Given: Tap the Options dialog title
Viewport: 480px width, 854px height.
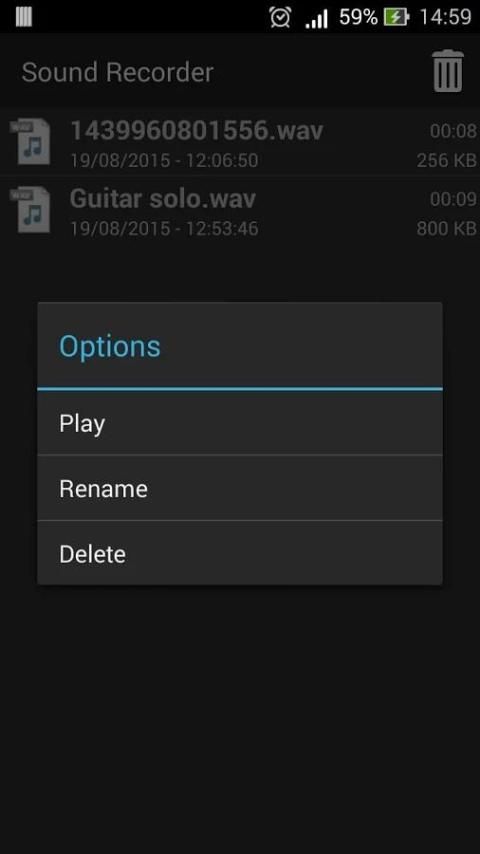Looking at the screenshot, I should point(110,346).
